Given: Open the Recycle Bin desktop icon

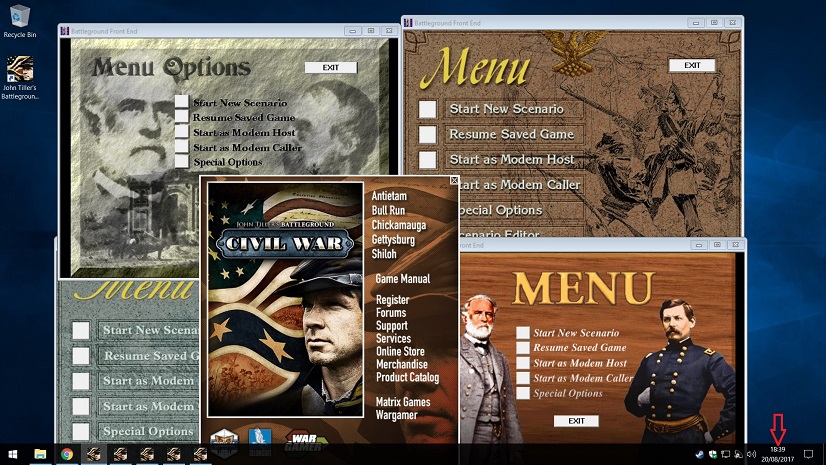Looking at the screenshot, I should pos(19,22).
